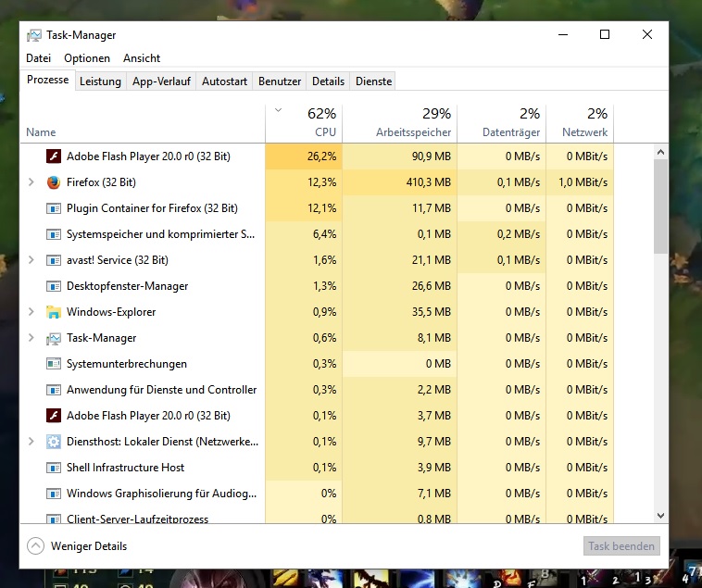Click the Windows-Explorer folder icon
The width and height of the screenshot is (702, 588).
[54, 312]
